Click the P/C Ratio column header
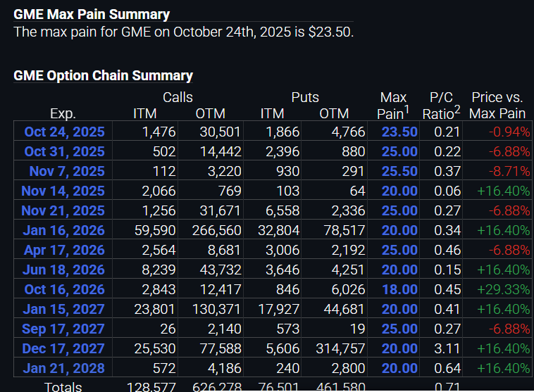The image size is (534, 392). coord(441,106)
